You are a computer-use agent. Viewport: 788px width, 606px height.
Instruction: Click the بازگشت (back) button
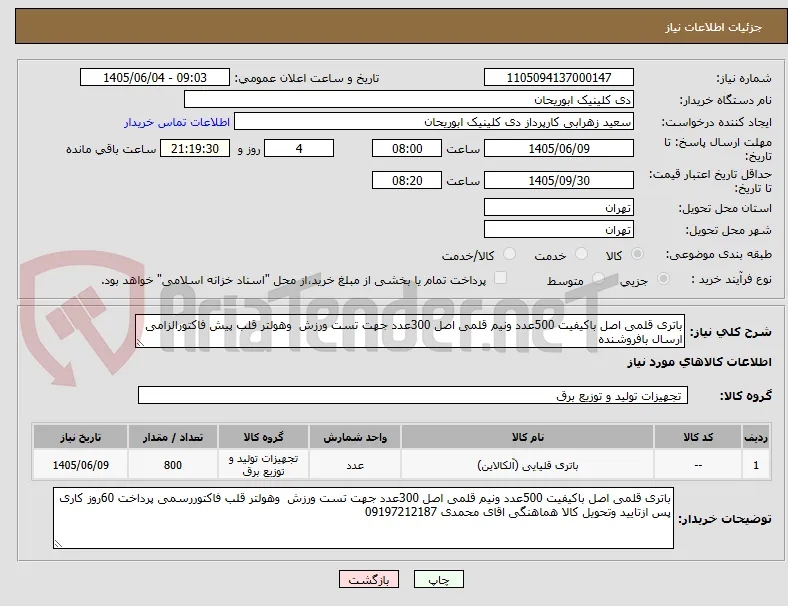click(369, 579)
